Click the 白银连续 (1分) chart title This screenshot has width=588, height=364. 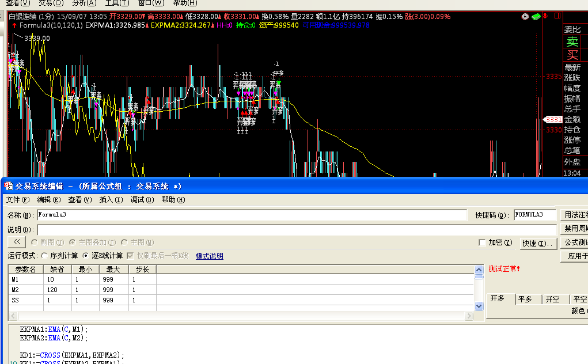click(32, 17)
